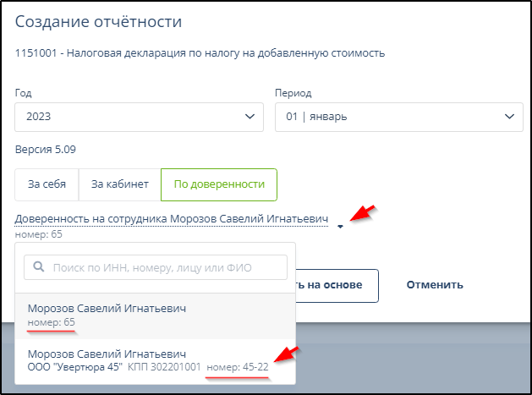Select the За себя option
532x395 pixels.
pos(47,184)
